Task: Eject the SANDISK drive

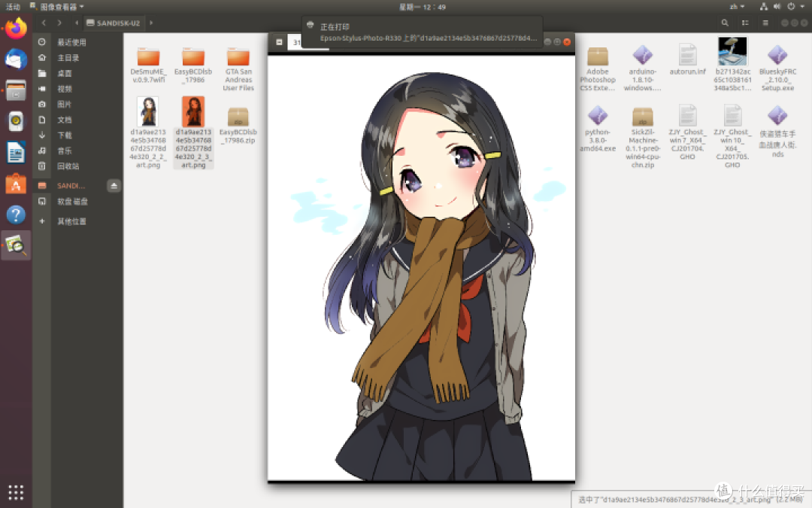Action: pos(114,186)
